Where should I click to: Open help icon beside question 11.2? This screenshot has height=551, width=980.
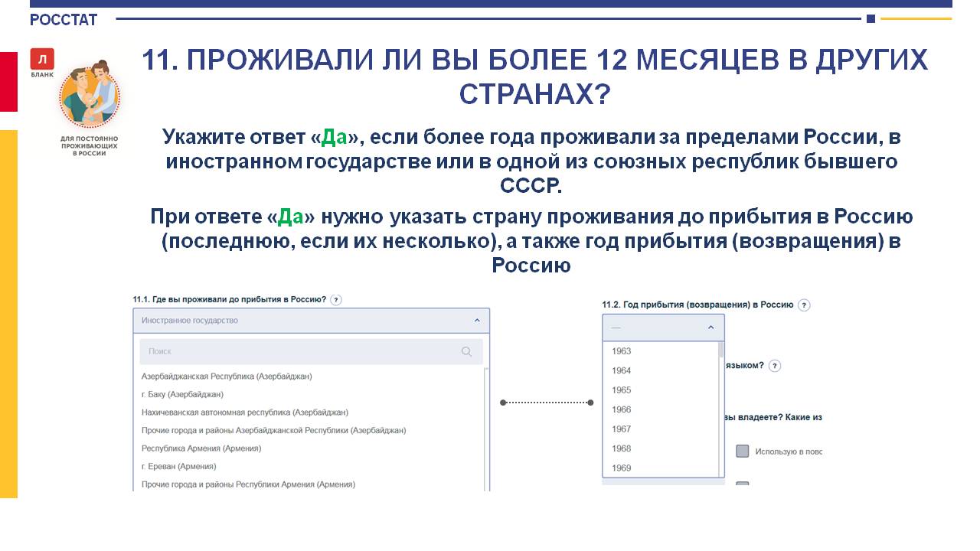click(x=803, y=305)
